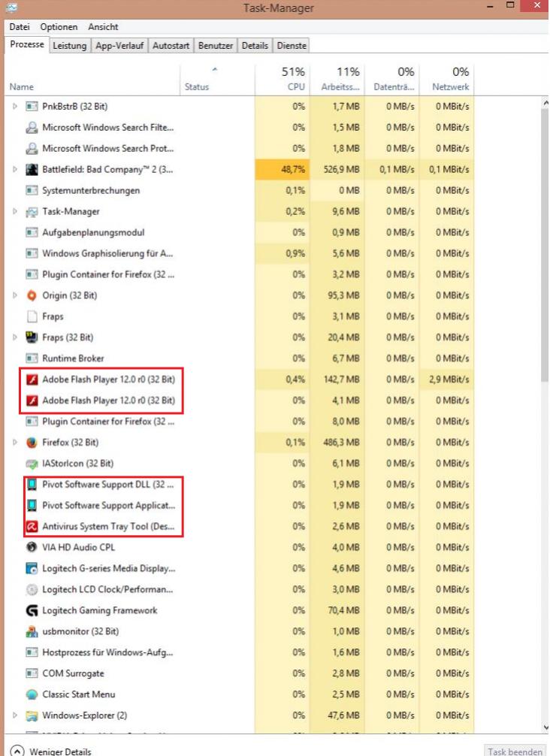Switch to the Benutzer tab

[x=216, y=46]
